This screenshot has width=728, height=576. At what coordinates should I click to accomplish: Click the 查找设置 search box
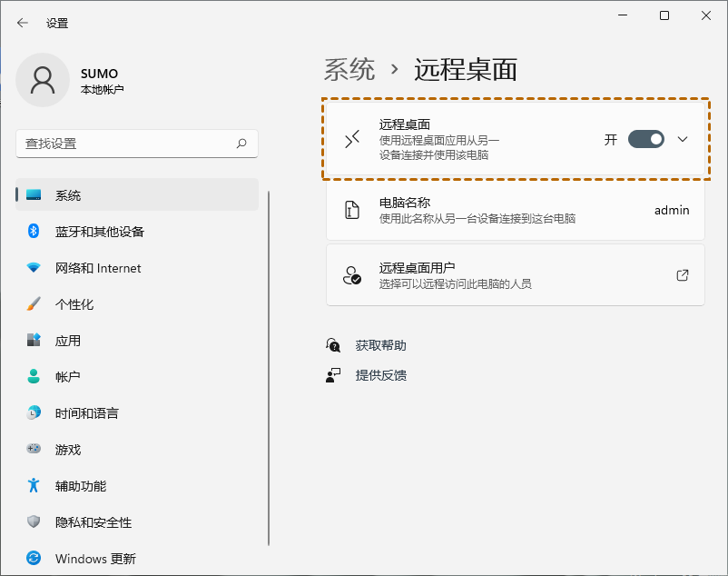coord(136,144)
